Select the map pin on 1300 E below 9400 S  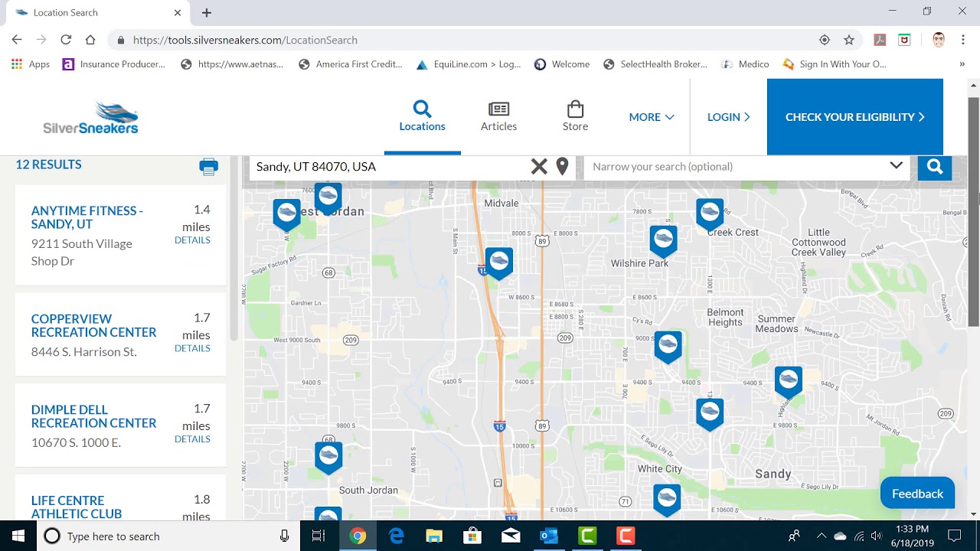[710, 413]
